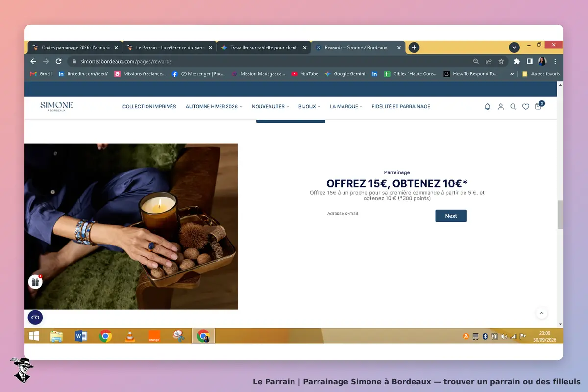Switch to the Travailler sur tablette tab
The image size is (588, 392).
(x=264, y=48)
